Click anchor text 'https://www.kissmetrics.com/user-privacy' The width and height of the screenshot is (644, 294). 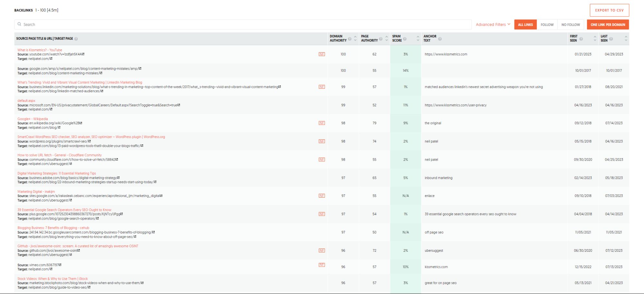coord(456,105)
